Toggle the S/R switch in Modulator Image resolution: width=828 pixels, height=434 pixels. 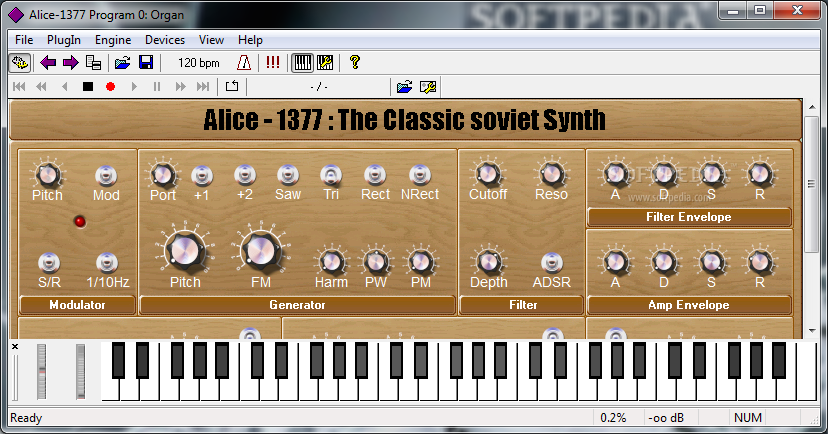[x=49, y=262]
